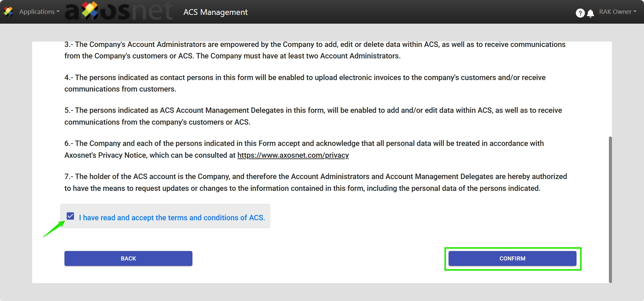The width and height of the screenshot is (644, 301).
Task: Click the caret arrow next to Applications
Action: tap(58, 11)
